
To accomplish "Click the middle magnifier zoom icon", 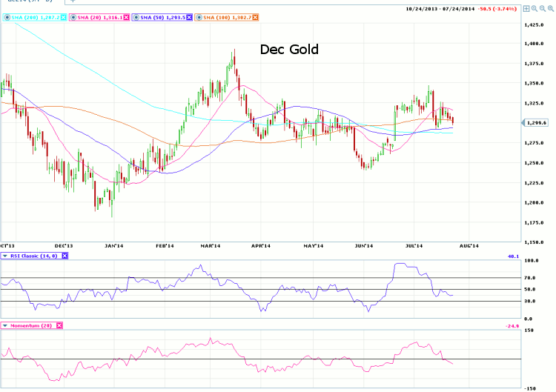I will [542, 9].
